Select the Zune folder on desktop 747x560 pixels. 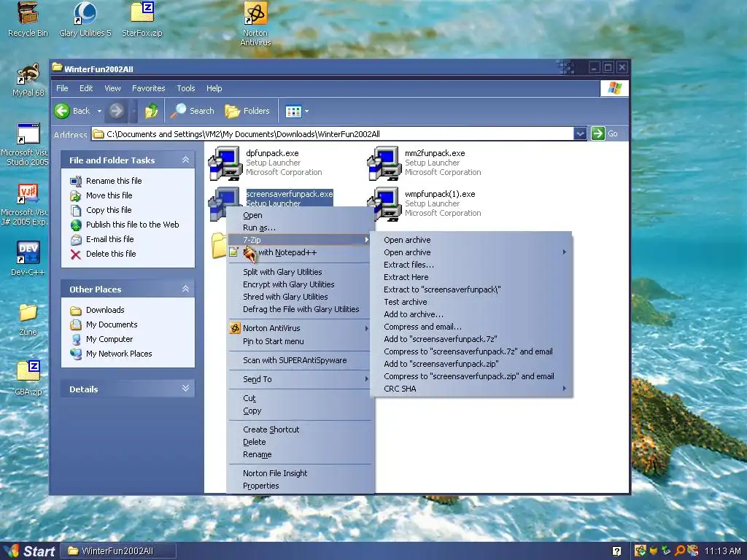coord(28,319)
